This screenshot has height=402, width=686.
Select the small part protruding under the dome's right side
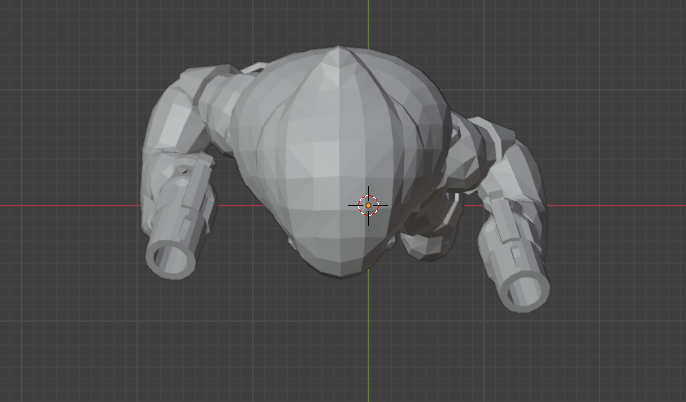pos(425,240)
